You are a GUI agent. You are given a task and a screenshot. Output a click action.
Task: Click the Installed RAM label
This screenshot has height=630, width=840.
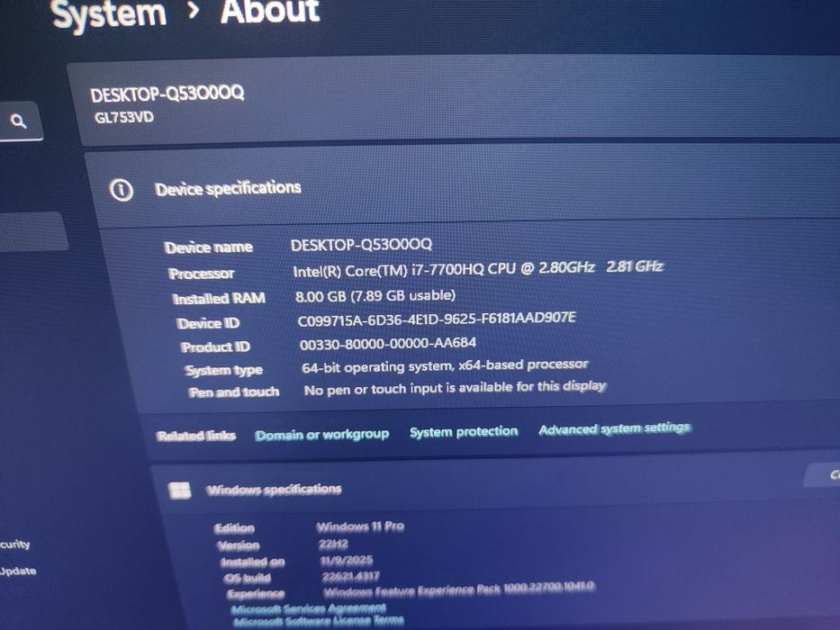click(219, 299)
